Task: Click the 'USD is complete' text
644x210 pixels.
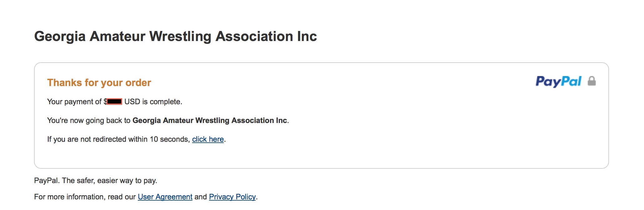Action: [153, 102]
